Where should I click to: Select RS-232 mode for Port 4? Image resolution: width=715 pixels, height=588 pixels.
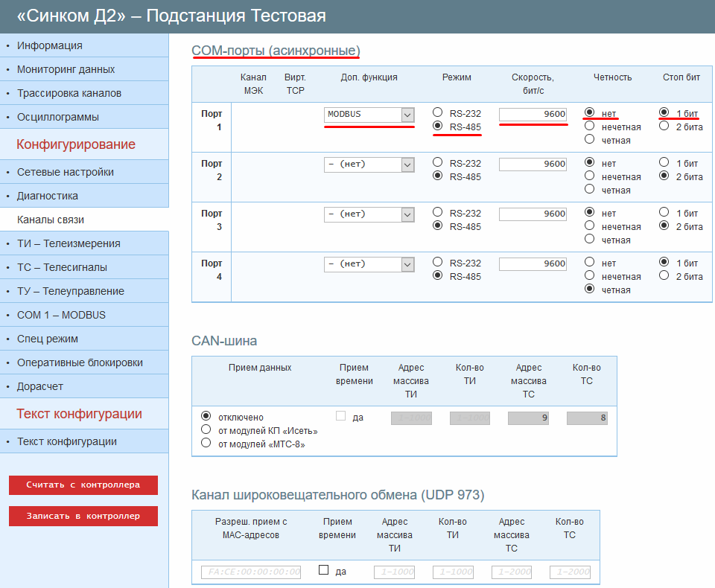[438, 263]
